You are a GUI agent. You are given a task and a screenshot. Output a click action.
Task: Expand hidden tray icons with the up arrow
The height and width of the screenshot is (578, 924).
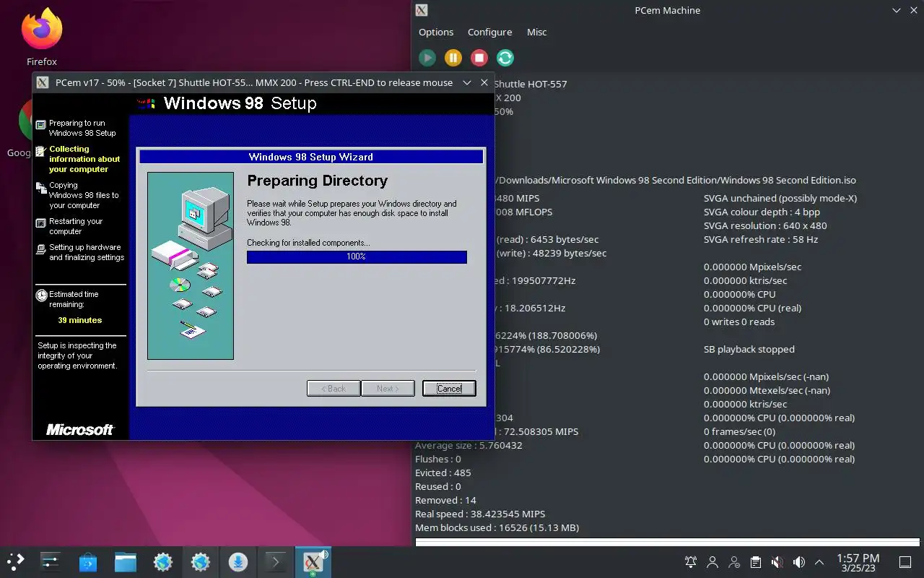[819, 562]
